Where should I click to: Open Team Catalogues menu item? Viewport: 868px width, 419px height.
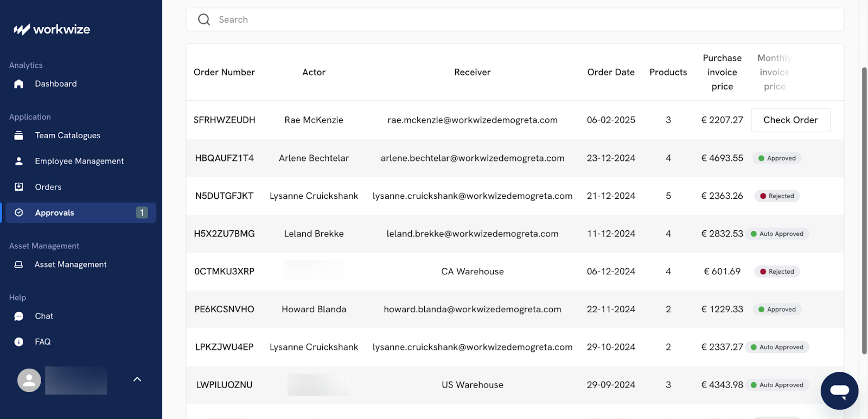(68, 136)
